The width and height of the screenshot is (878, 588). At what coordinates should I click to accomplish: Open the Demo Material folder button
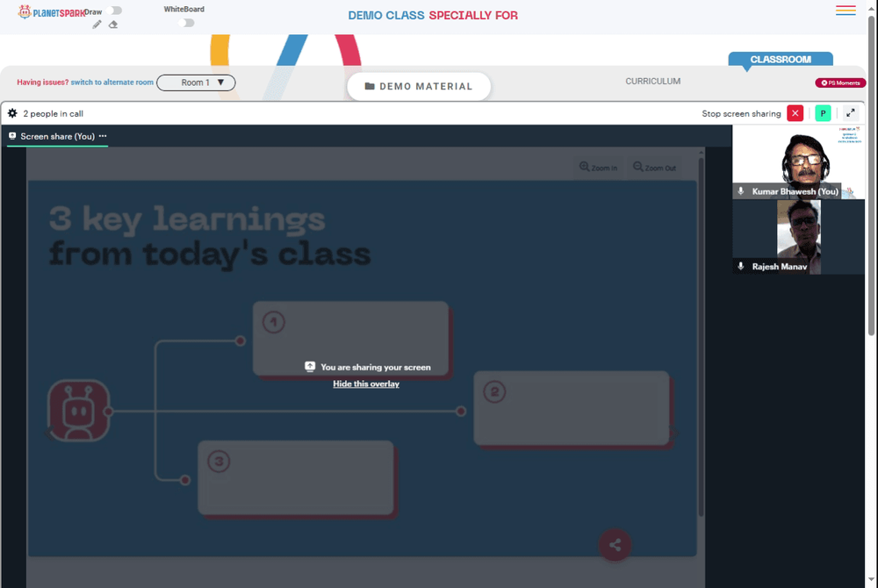pos(419,86)
